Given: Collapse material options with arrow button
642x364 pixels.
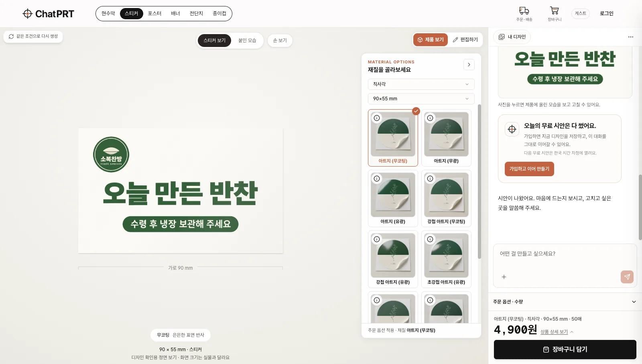Looking at the screenshot, I should [x=469, y=65].
